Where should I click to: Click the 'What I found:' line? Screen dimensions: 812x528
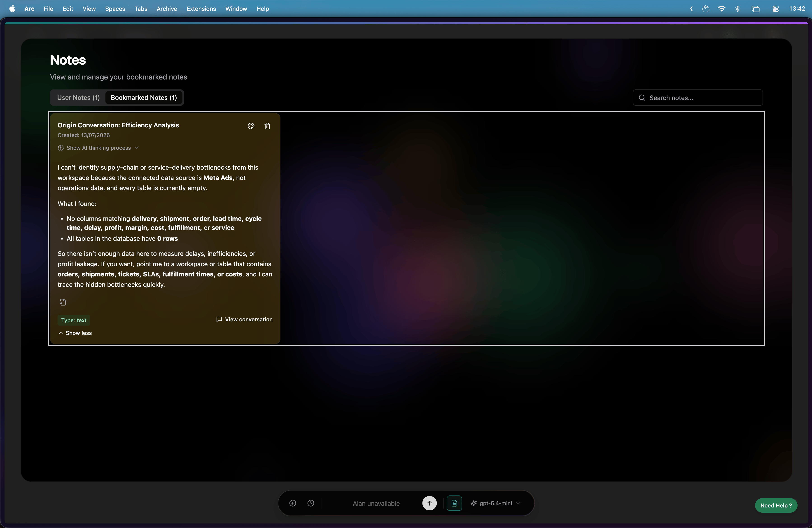click(x=77, y=204)
